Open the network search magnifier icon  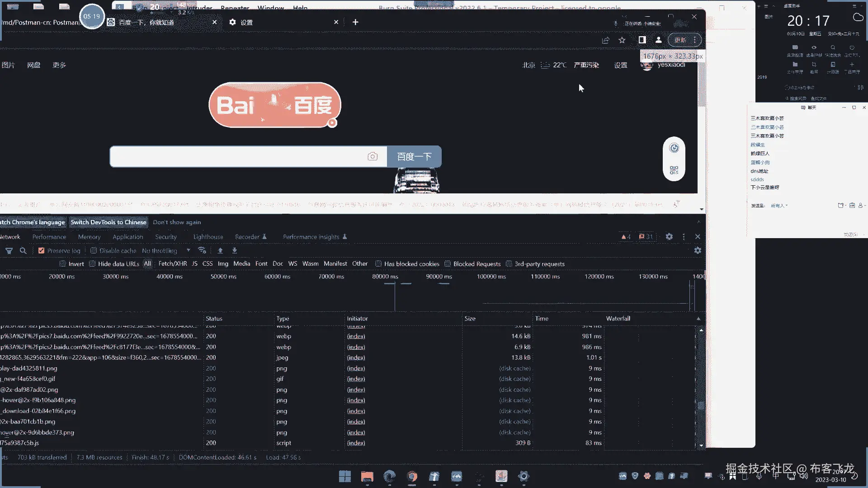(23, 251)
